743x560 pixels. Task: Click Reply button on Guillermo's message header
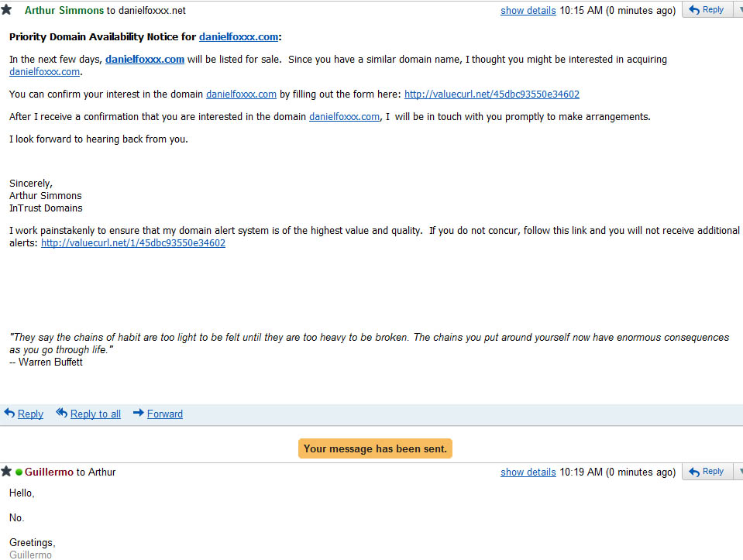coord(707,472)
